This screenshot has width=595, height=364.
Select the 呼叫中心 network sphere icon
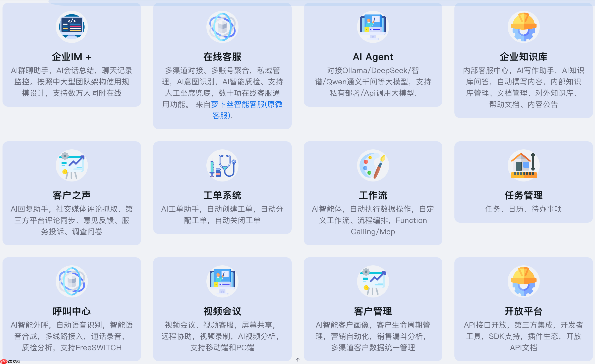71,281
